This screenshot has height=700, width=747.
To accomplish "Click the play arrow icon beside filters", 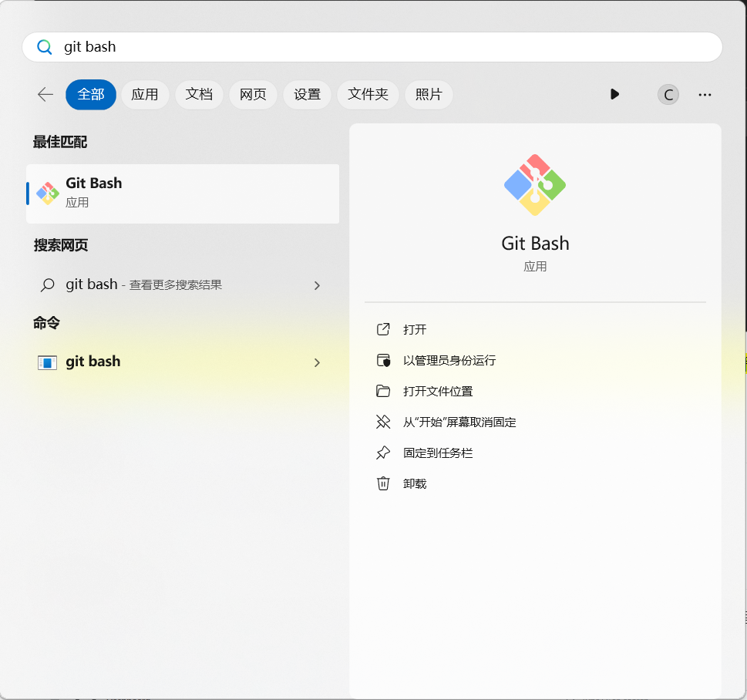I will point(614,94).
